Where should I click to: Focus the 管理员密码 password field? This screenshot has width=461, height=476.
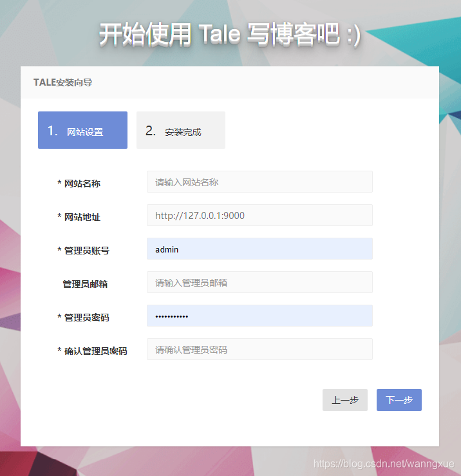[259, 316]
